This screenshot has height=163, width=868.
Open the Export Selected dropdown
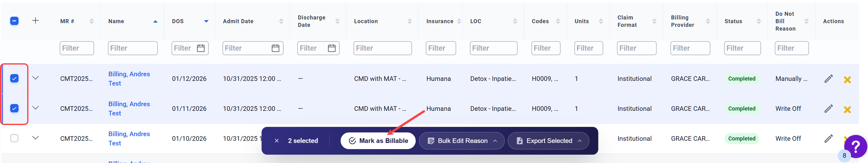coord(548,141)
